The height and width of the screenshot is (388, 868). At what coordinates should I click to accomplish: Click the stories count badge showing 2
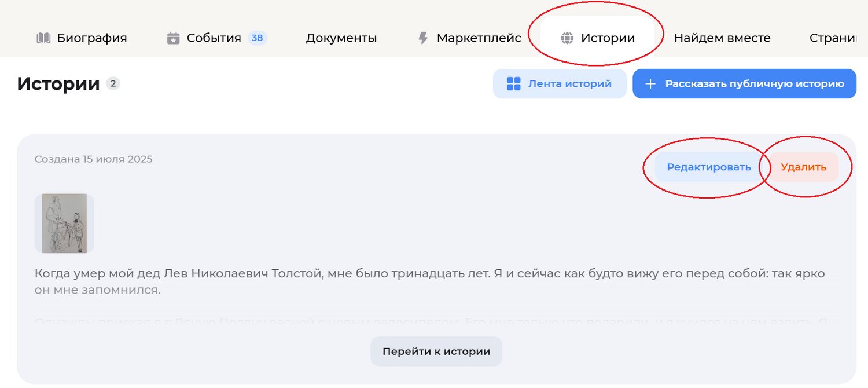pyautogui.click(x=113, y=84)
